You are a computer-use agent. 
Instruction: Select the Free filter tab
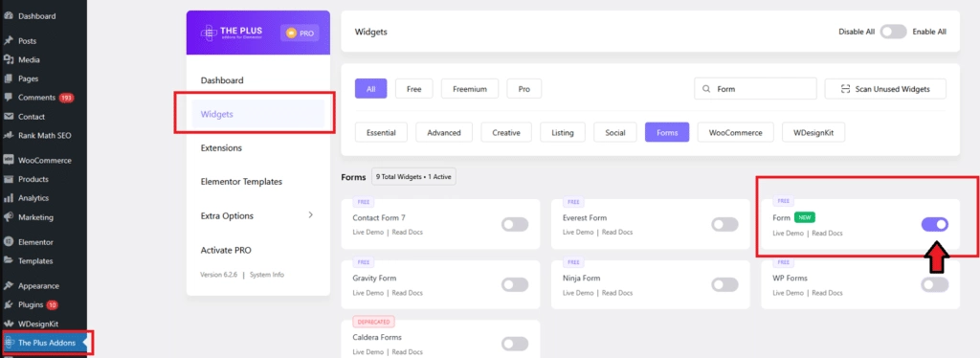pos(413,89)
